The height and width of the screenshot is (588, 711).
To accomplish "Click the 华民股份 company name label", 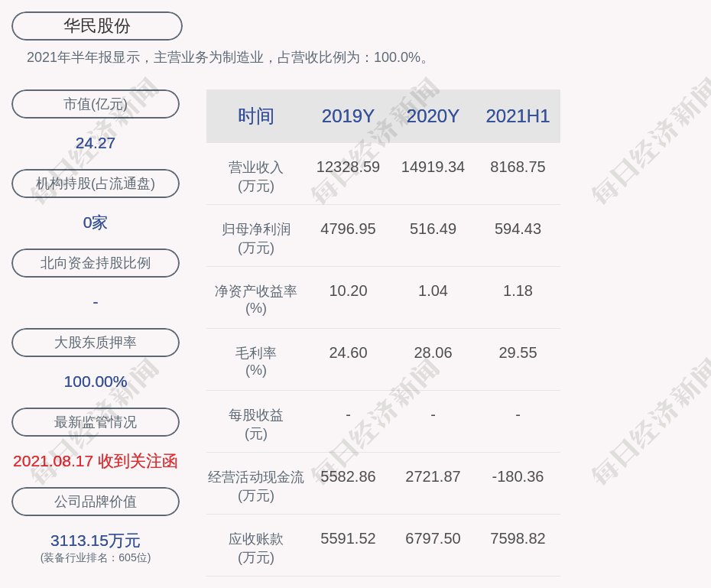I will point(96,26).
